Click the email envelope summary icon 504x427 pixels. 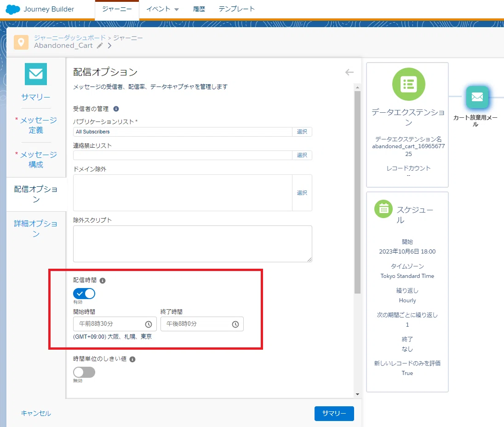click(x=36, y=74)
